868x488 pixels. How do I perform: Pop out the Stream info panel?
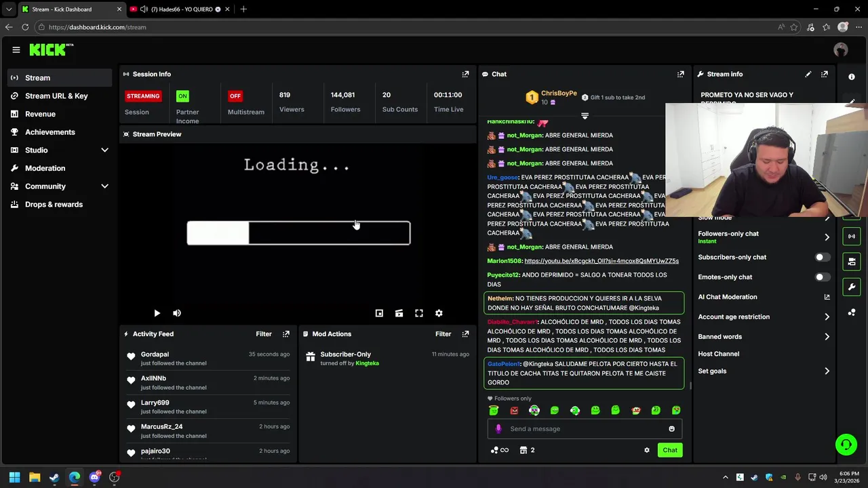(824, 74)
